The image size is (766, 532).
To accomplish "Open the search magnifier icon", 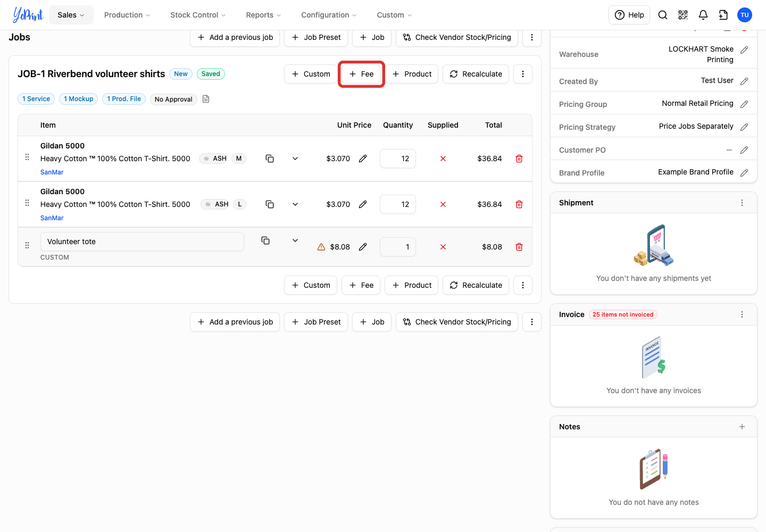I will coord(663,15).
